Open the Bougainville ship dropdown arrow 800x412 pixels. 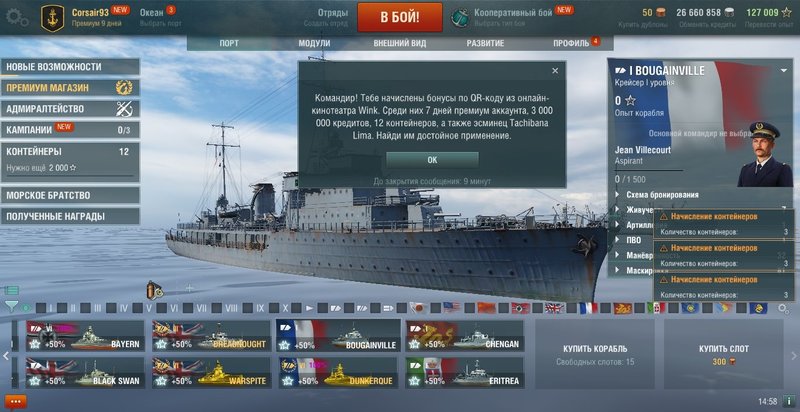(784, 70)
